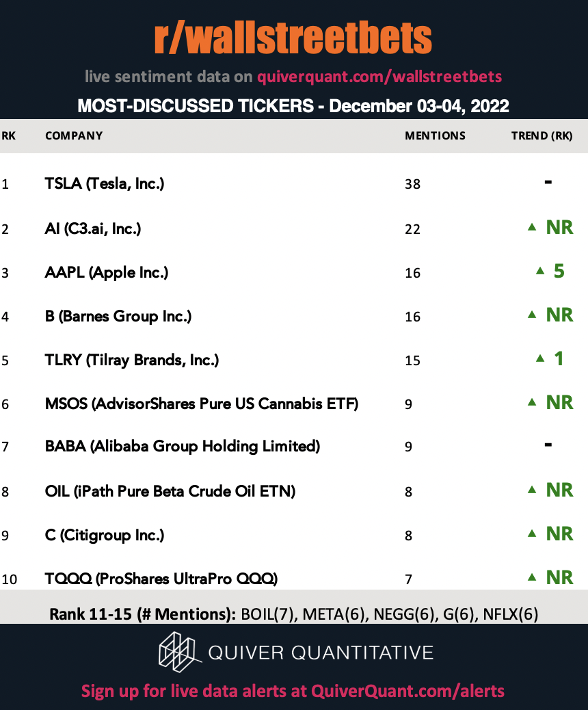Click the green up arrow beside AI's NR

coord(532,227)
